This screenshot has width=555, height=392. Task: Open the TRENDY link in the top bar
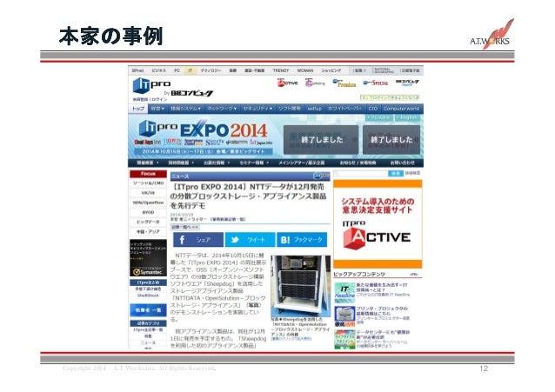[x=281, y=70]
